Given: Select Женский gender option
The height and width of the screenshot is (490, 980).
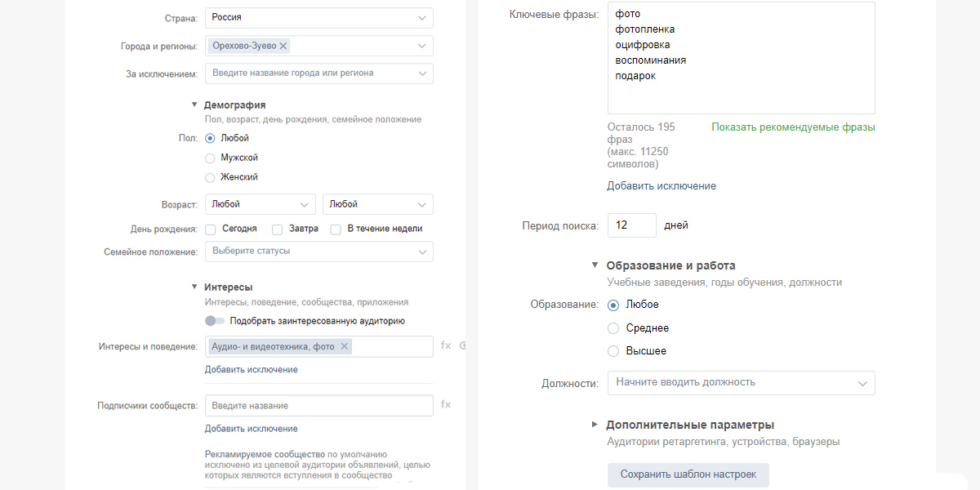Looking at the screenshot, I should click(x=210, y=178).
